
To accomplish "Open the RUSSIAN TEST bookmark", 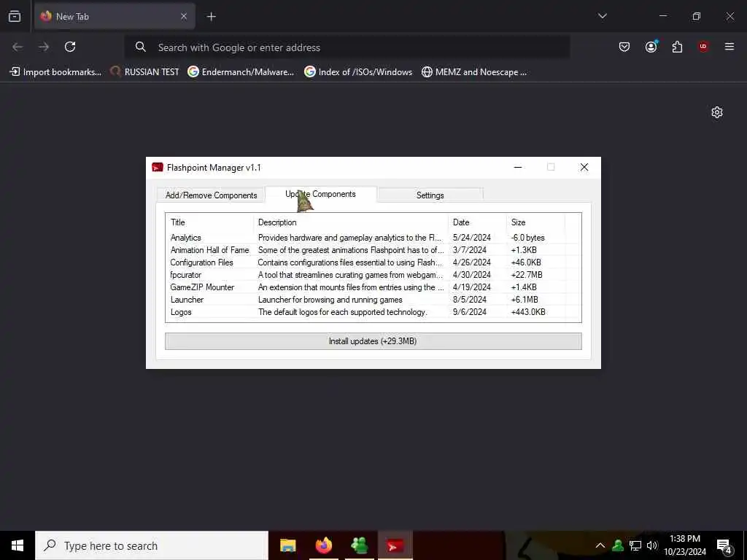I will click(x=145, y=72).
